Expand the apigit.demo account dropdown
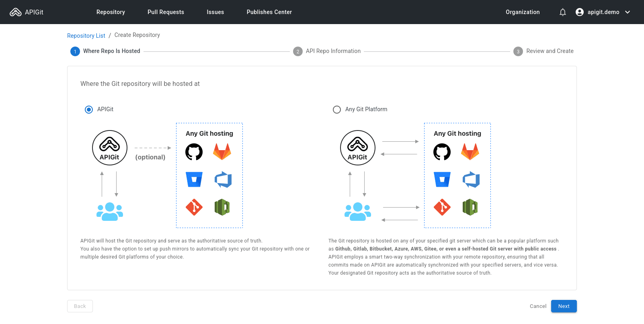Image resolution: width=644 pixels, height=324 pixels. click(628, 12)
